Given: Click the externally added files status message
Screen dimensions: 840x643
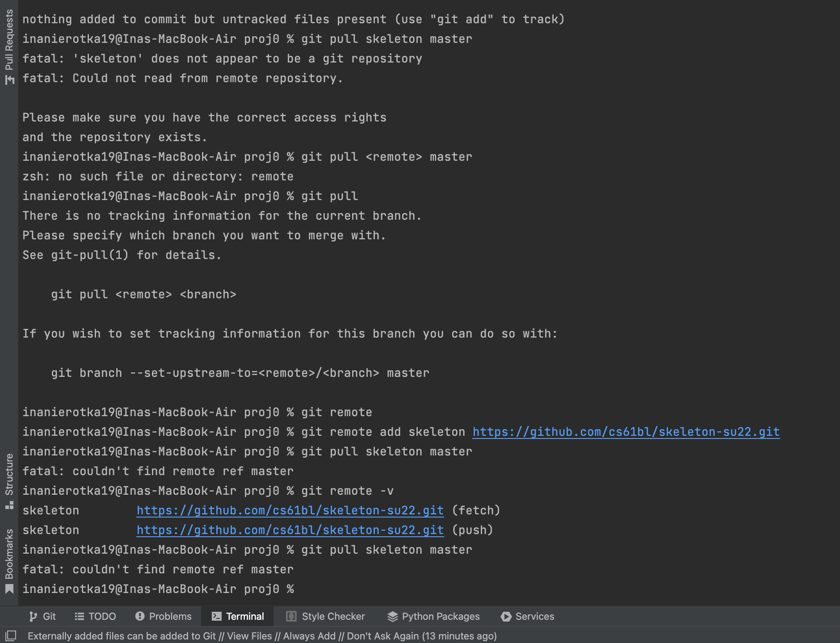Looking at the screenshot, I should pos(262,636).
